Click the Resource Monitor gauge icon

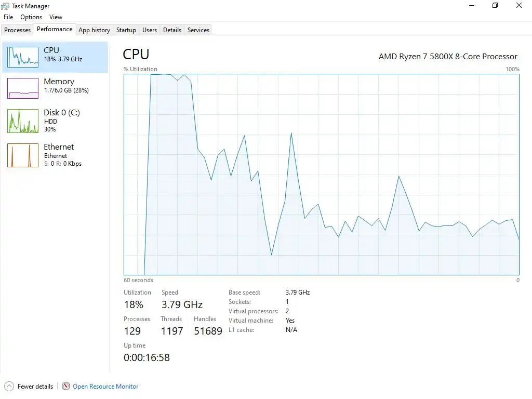click(66, 386)
